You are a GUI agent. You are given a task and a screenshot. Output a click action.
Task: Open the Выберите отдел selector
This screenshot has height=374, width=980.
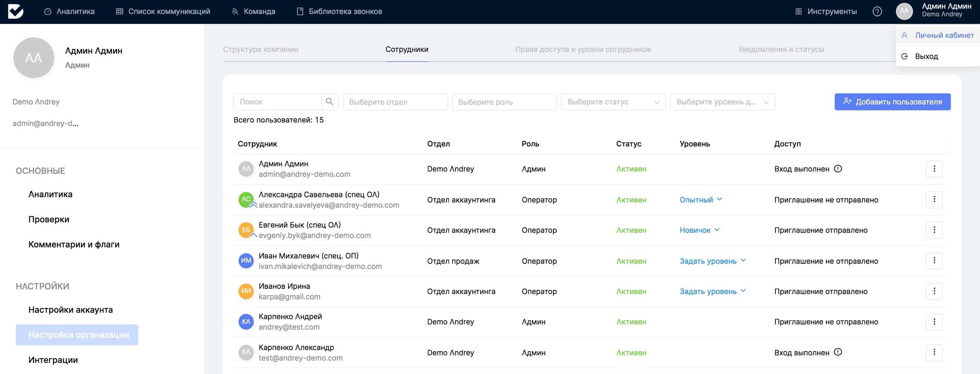coord(395,102)
